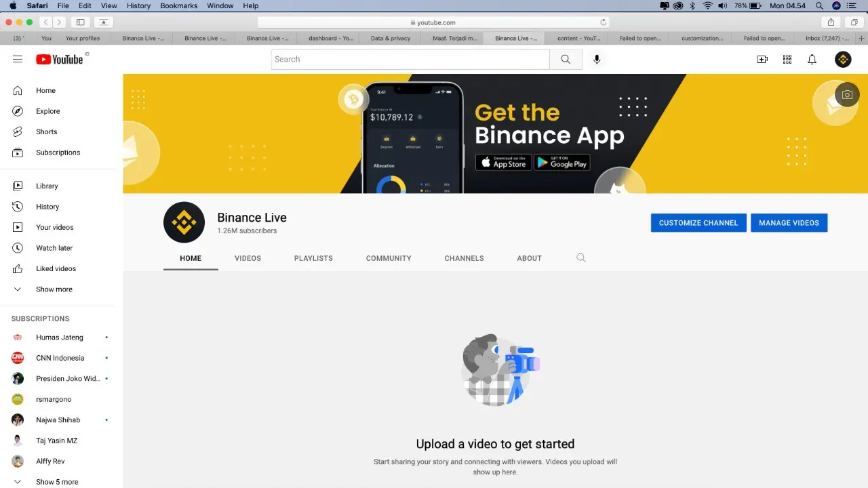Add a new Safari tab
The height and width of the screenshot is (488, 868).
click(861, 38)
